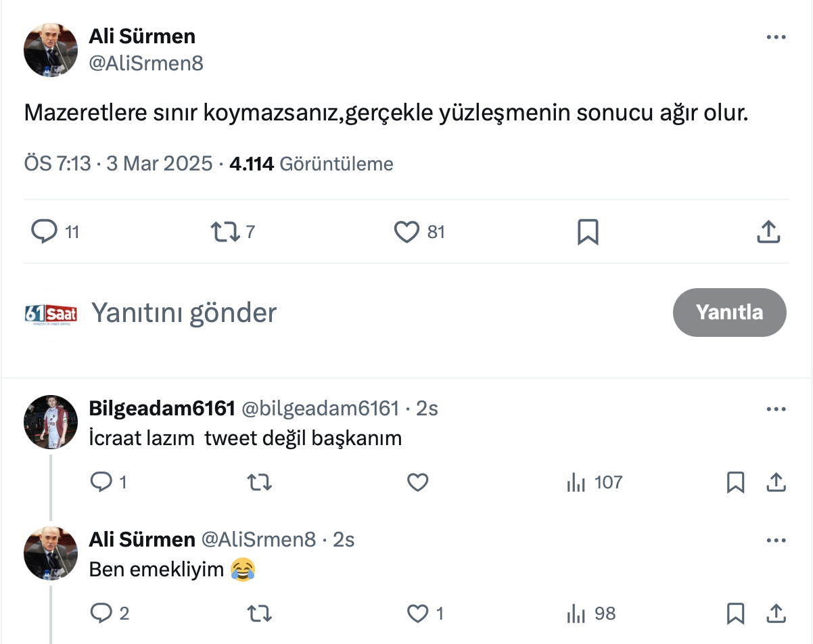The image size is (813, 644).
Task: Like the main tweet with 81 likes
Action: tap(407, 232)
